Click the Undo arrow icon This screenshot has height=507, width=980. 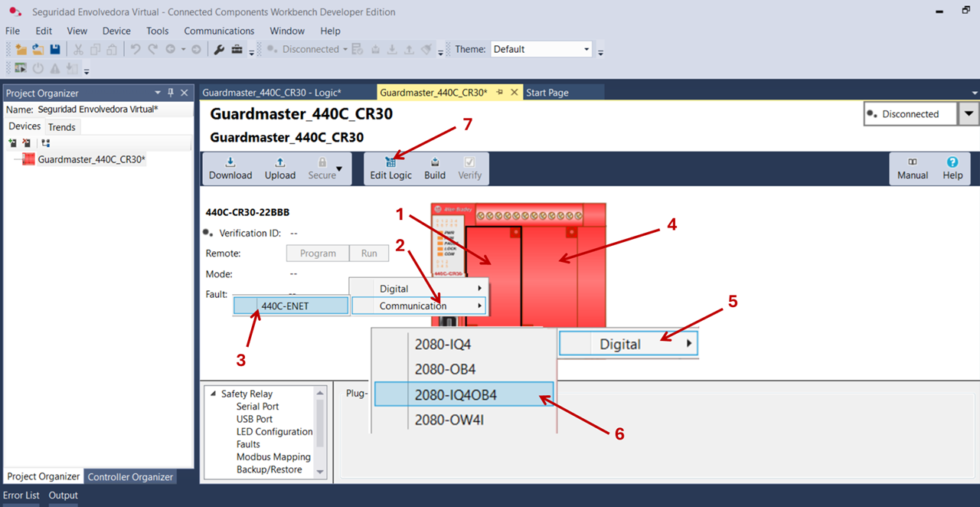(x=136, y=49)
